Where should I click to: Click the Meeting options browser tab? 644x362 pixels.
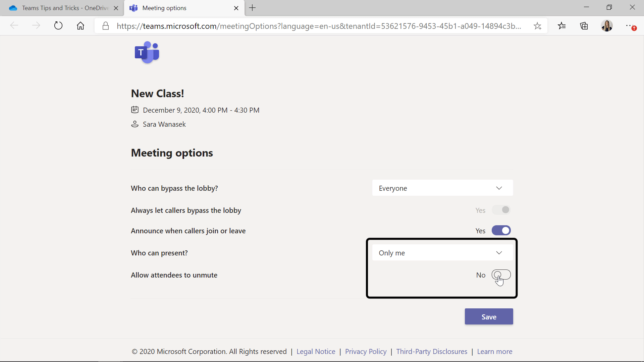click(183, 8)
